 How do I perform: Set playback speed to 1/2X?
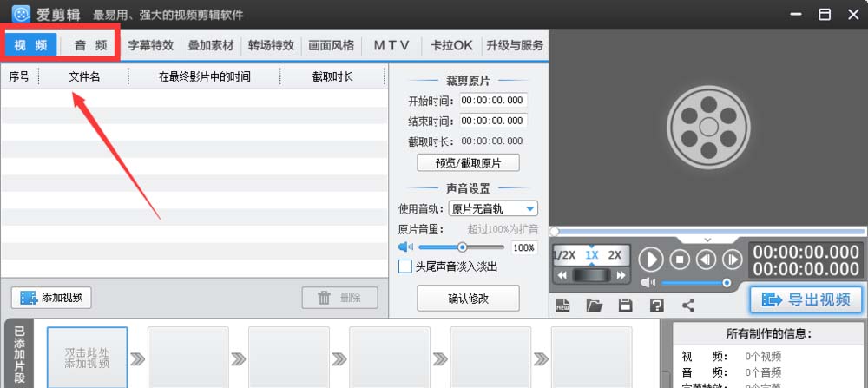(565, 255)
